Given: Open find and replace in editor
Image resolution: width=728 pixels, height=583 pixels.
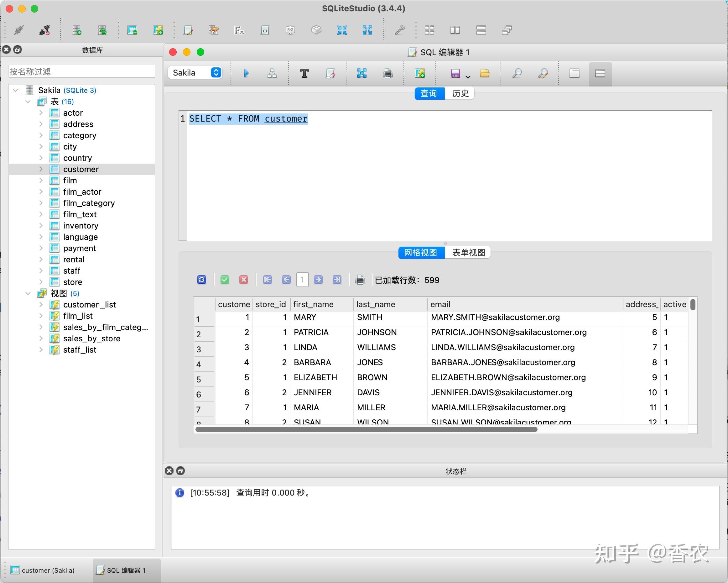Looking at the screenshot, I should point(543,73).
